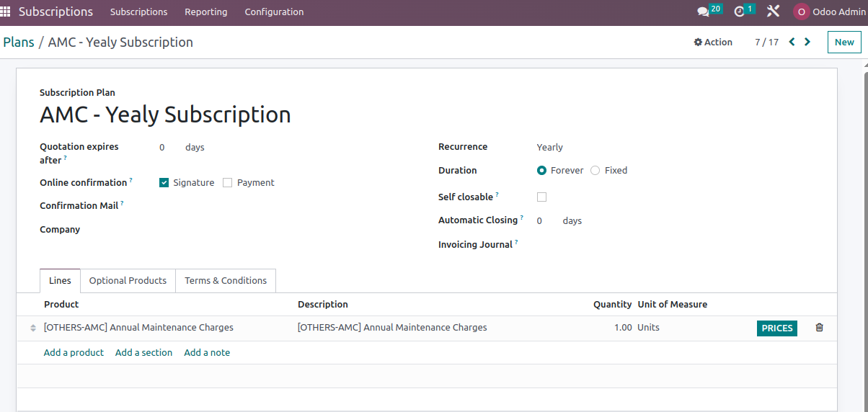868x412 pixels.
Task: Click the Product column header
Action: pos(61,304)
